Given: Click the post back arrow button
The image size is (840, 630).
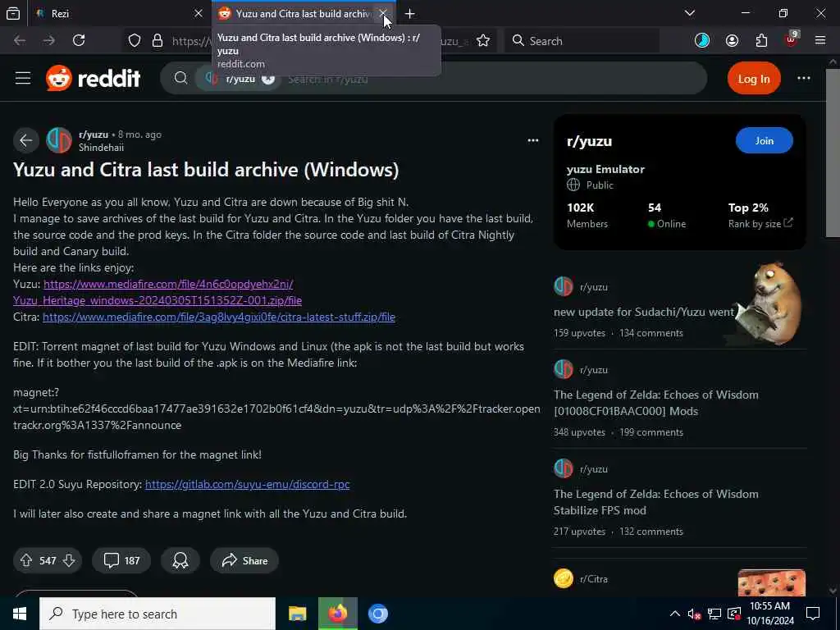Looking at the screenshot, I should click(x=26, y=140).
